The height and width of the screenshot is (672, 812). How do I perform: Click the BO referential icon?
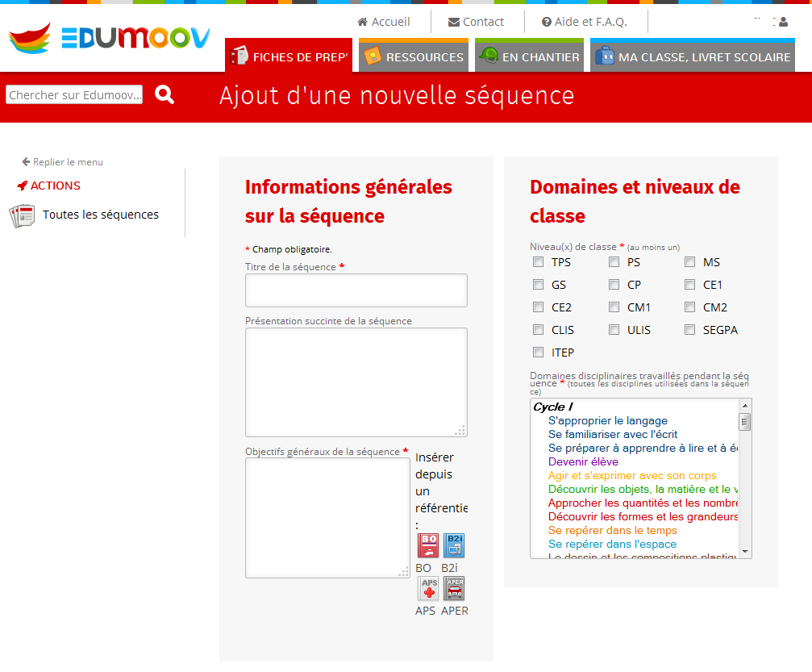428,545
